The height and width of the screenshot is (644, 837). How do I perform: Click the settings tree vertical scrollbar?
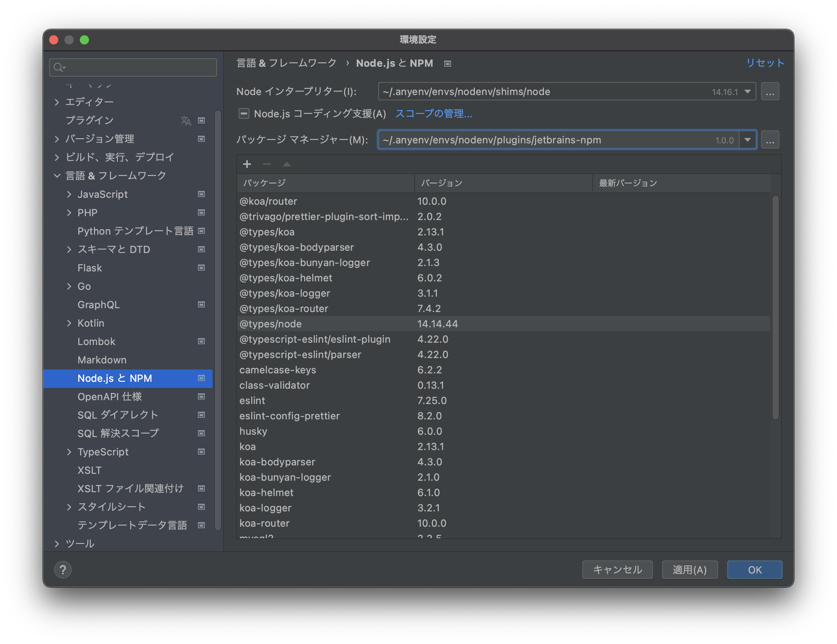[x=218, y=320]
